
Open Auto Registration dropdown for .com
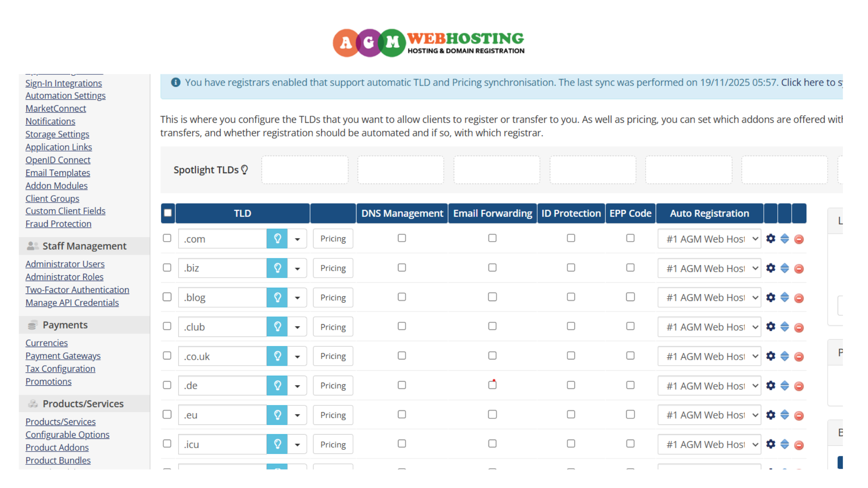pos(709,239)
